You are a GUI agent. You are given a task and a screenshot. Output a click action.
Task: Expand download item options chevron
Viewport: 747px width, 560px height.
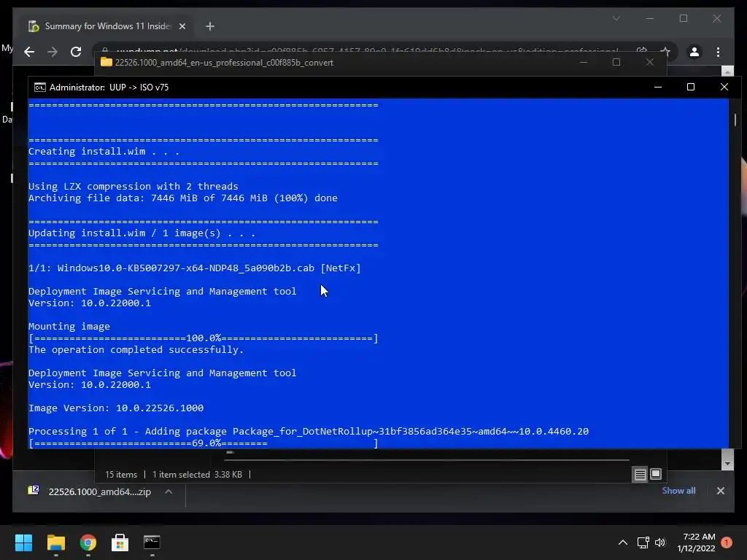(x=169, y=491)
